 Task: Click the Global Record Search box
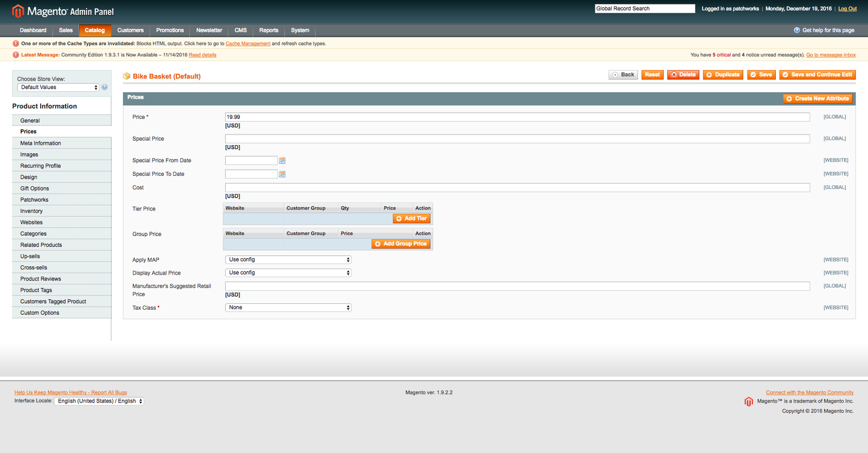coord(645,9)
